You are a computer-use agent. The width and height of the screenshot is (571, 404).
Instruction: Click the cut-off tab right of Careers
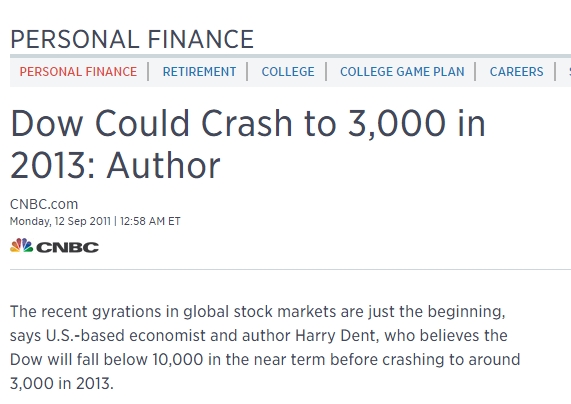569,72
